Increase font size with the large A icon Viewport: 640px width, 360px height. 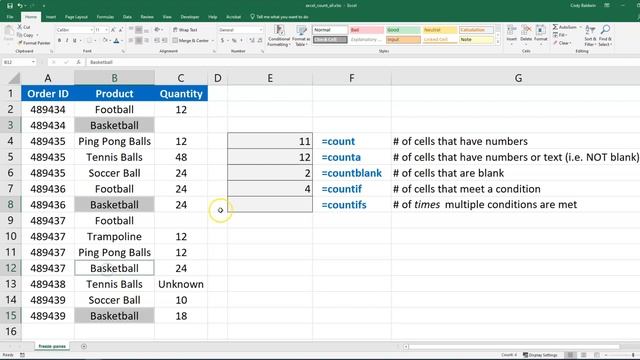click(x=113, y=30)
